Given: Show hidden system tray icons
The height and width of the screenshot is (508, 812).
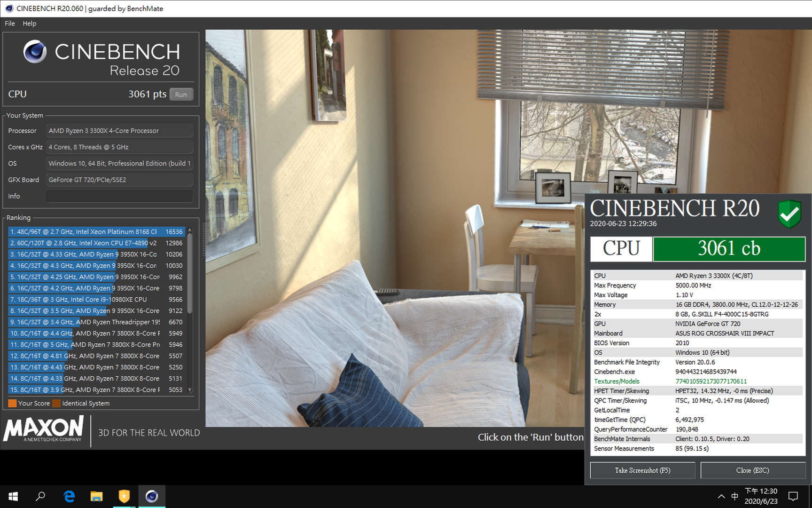Looking at the screenshot, I should pos(721,496).
